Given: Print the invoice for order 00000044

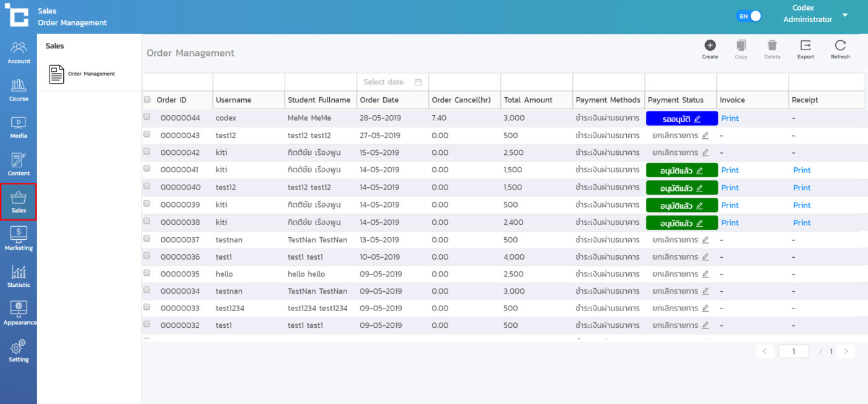Looking at the screenshot, I should 730,118.
